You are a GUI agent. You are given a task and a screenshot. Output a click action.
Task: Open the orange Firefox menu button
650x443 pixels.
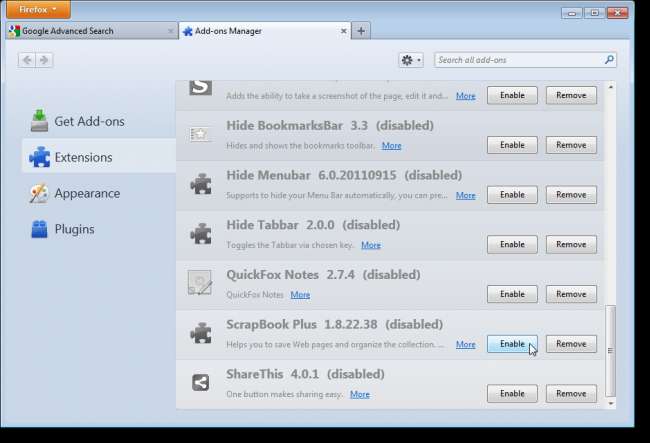point(38,9)
